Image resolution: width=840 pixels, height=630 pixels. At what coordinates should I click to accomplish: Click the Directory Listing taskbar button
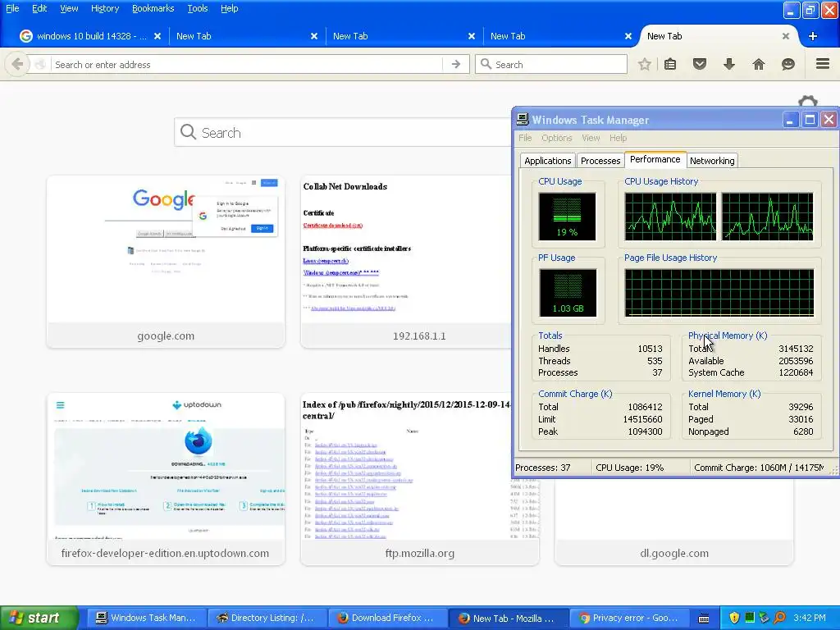[267, 618]
